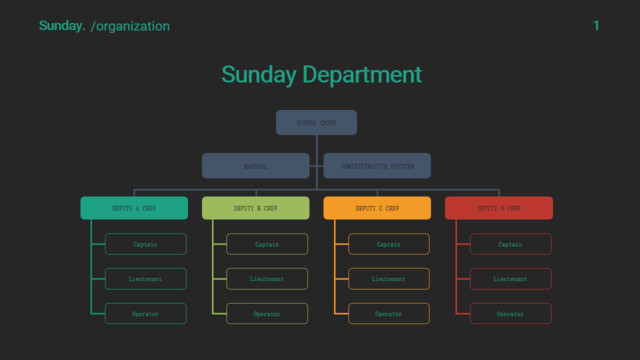This screenshot has width=640, height=360.
Task: Select the Marshal box
Action: click(x=256, y=166)
